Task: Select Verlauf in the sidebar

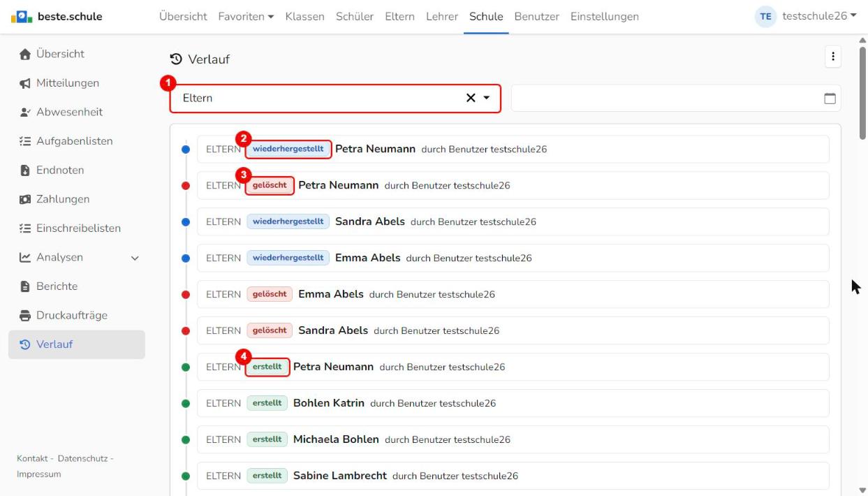Action: (77, 344)
